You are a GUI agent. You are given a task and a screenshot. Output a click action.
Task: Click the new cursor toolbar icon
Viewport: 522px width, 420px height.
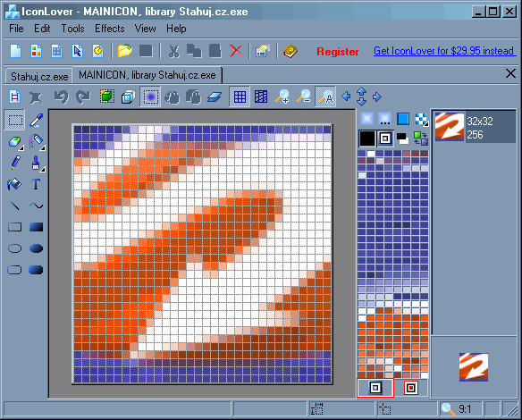point(77,52)
